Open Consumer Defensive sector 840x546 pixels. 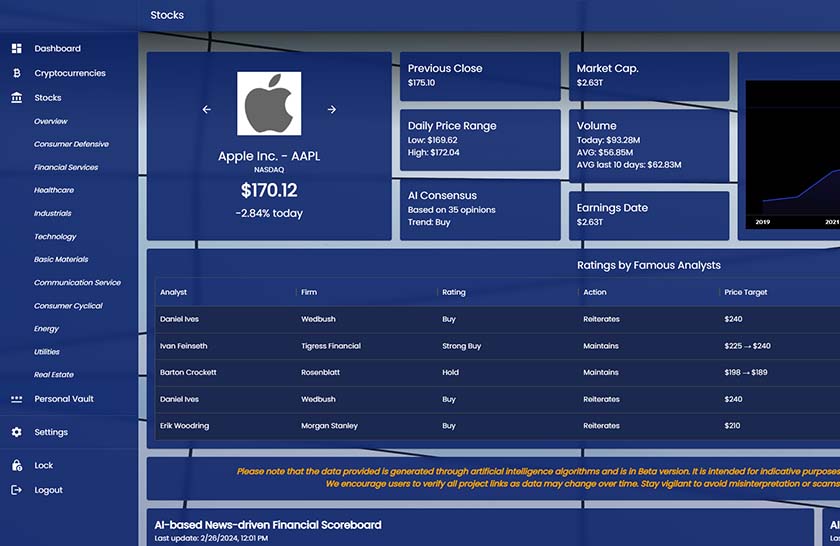(71, 144)
